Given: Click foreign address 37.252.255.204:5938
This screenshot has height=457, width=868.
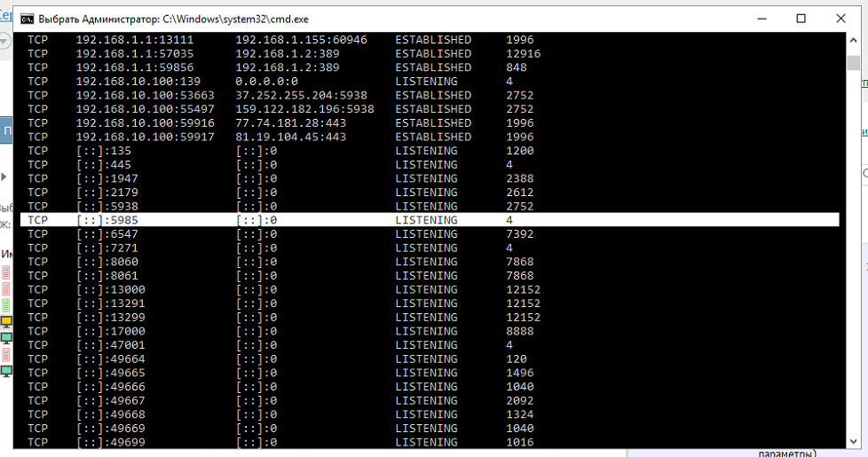Looking at the screenshot, I should (301, 95).
